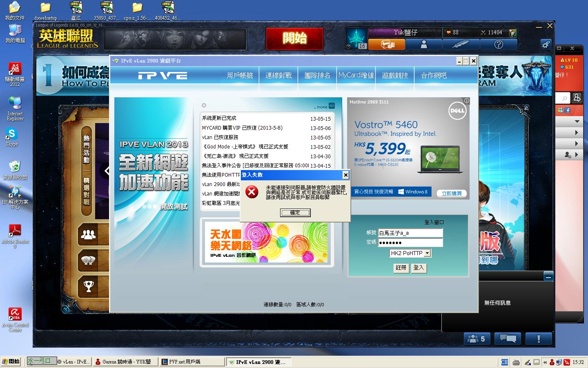Close the 登入失敗 error dialog

click(345, 175)
